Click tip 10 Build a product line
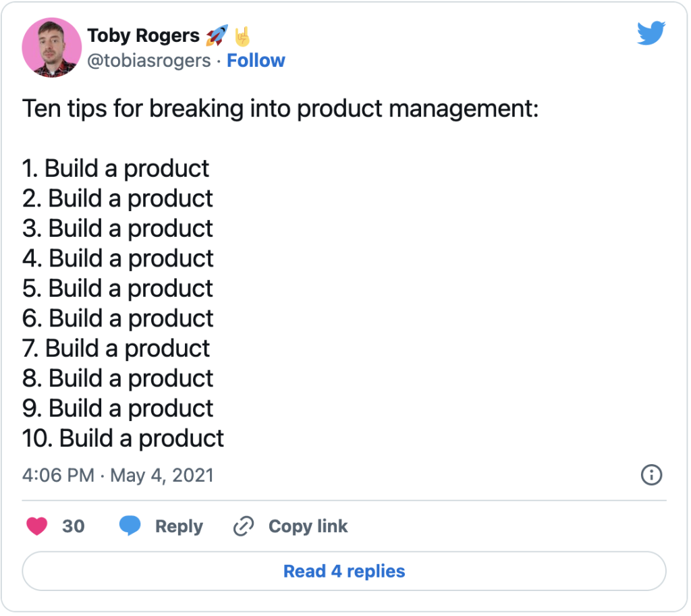The width and height of the screenshot is (691, 616). [123, 439]
